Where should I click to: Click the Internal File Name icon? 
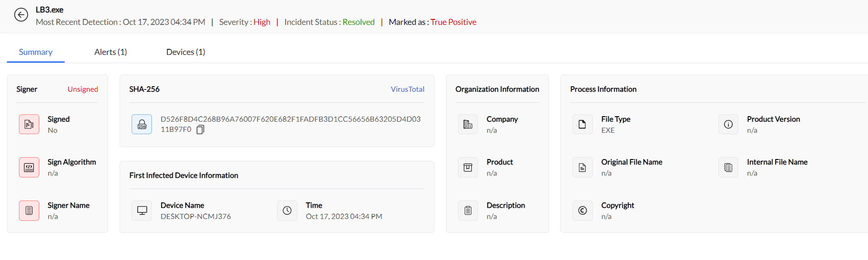coord(728,167)
